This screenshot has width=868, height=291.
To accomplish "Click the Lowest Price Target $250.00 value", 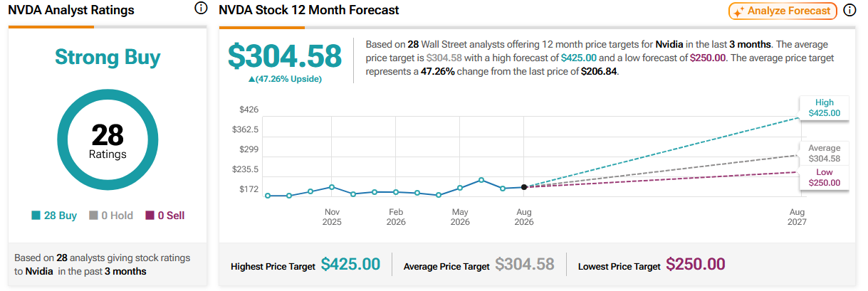I will [696, 265].
